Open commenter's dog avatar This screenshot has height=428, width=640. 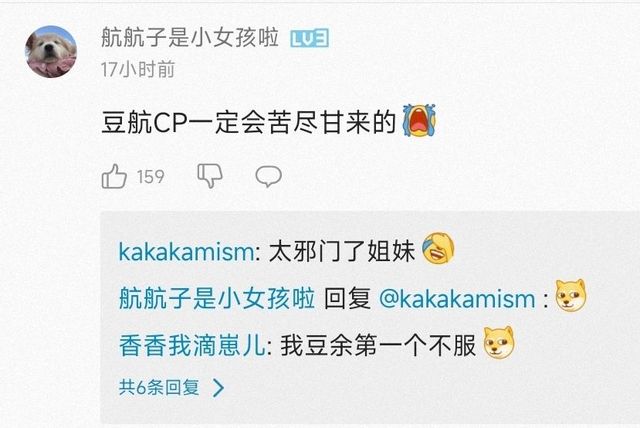[51, 51]
